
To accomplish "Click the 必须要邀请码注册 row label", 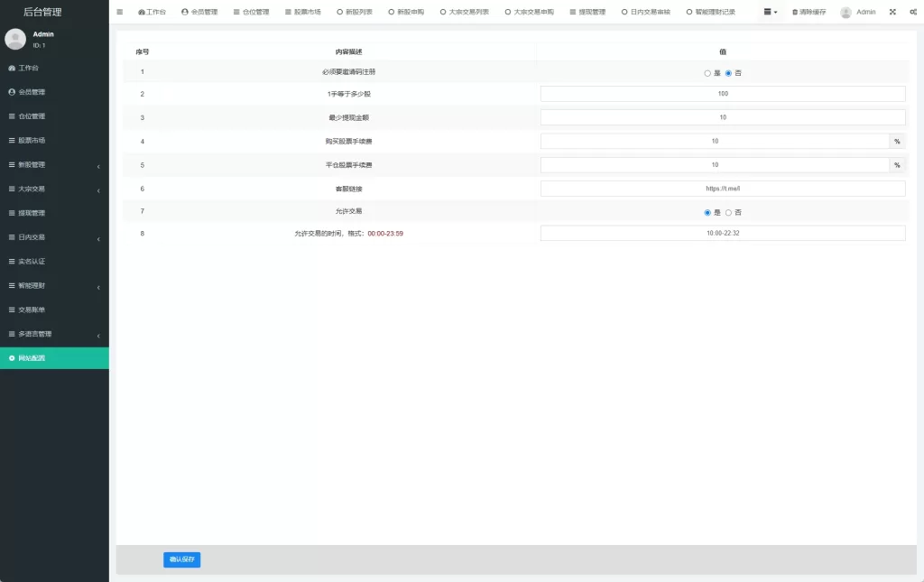I will pyautogui.click(x=348, y=72).
